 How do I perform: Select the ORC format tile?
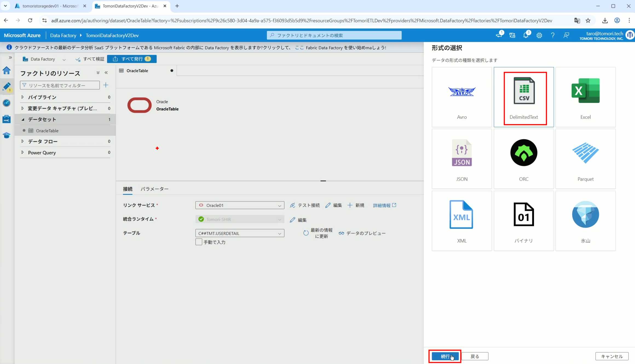point(523,159)
